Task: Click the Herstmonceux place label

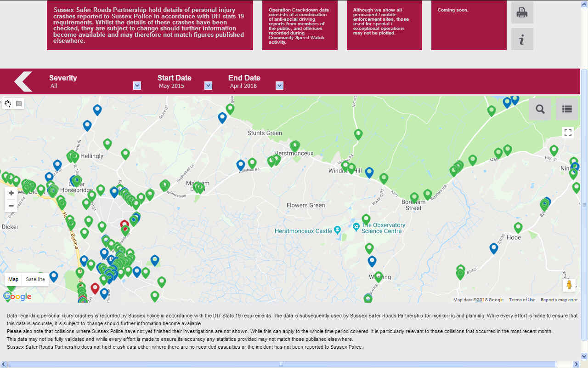Action: pyautogui.click(x=293, y=153)
